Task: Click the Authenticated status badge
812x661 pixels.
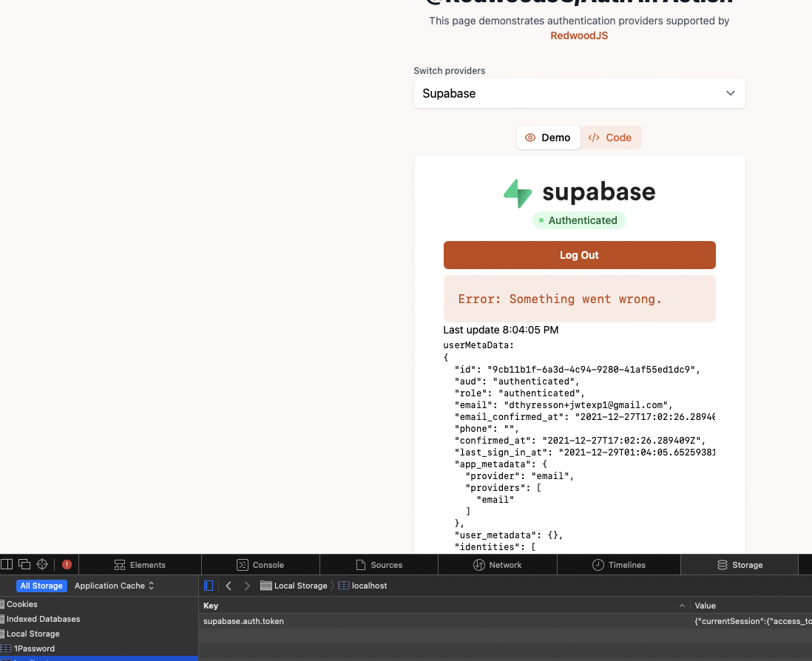Action: pos(579,220)
